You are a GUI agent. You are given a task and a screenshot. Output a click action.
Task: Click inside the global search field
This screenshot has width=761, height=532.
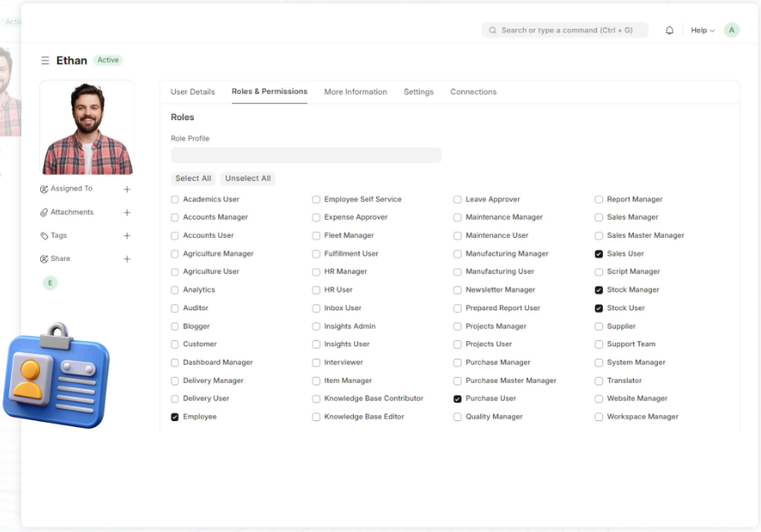click(565, 30)
